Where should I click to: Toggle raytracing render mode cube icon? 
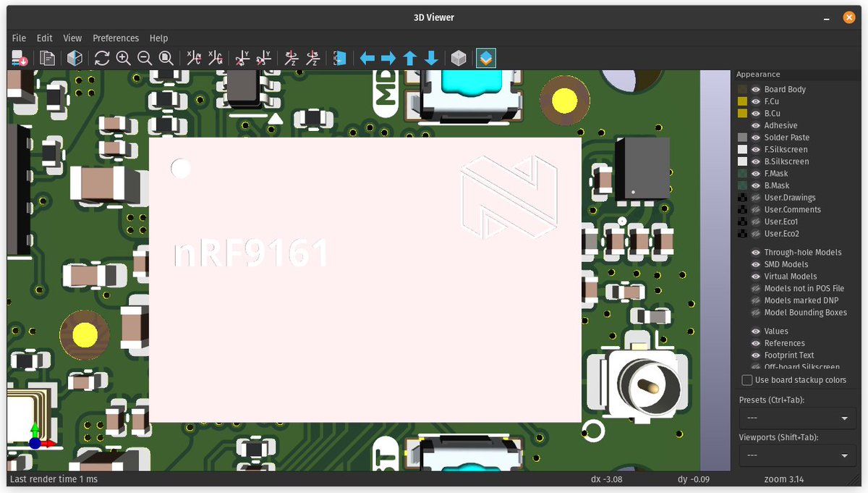coord(75,58)
